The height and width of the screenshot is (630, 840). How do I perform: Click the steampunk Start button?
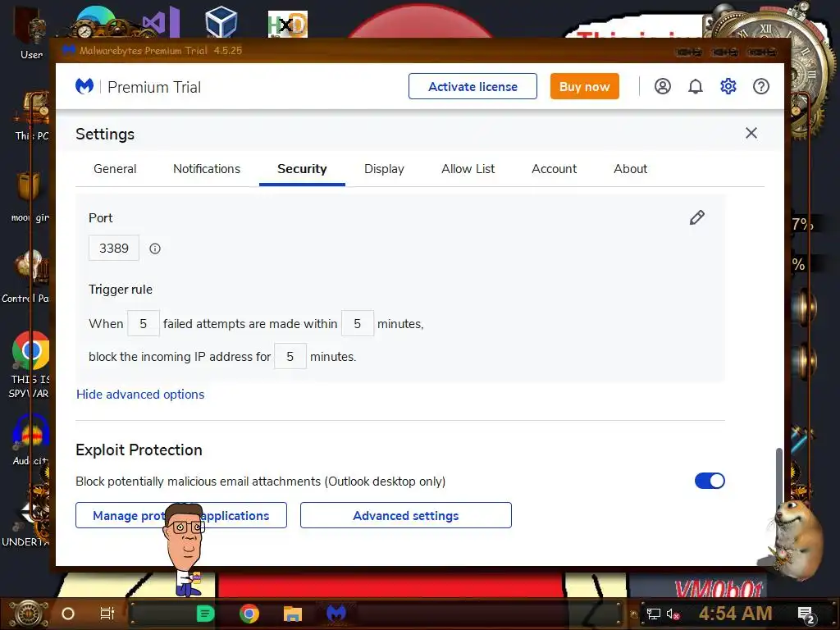tap(29, 614)
